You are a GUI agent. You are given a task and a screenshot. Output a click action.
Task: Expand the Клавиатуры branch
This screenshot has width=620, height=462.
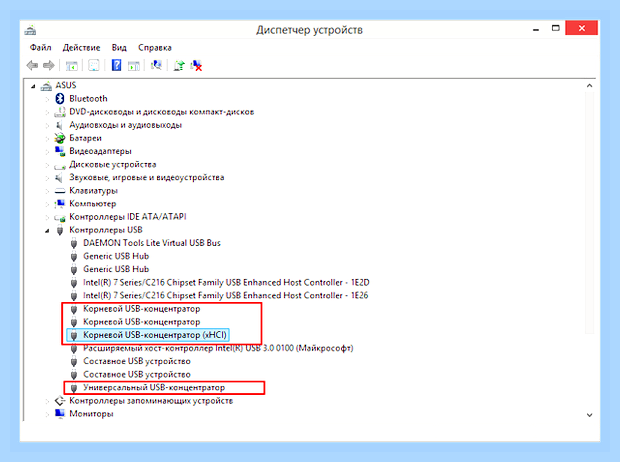[x=47, y=191]
